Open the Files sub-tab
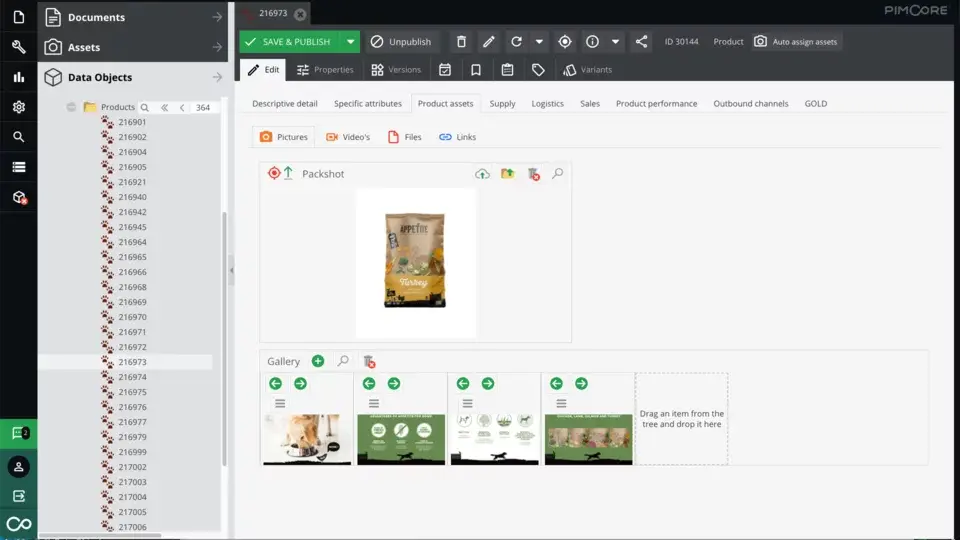Screen dimensions: 960x540 (405, 137)
